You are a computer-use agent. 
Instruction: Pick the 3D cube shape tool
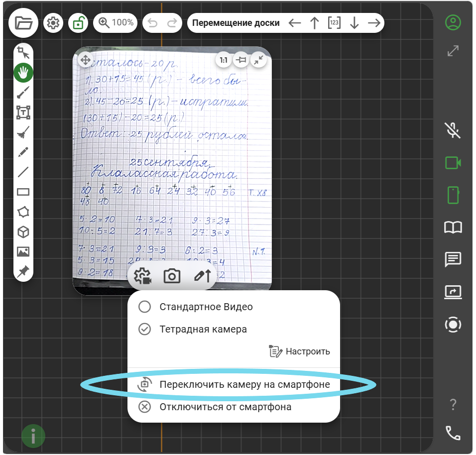[23, 231]
